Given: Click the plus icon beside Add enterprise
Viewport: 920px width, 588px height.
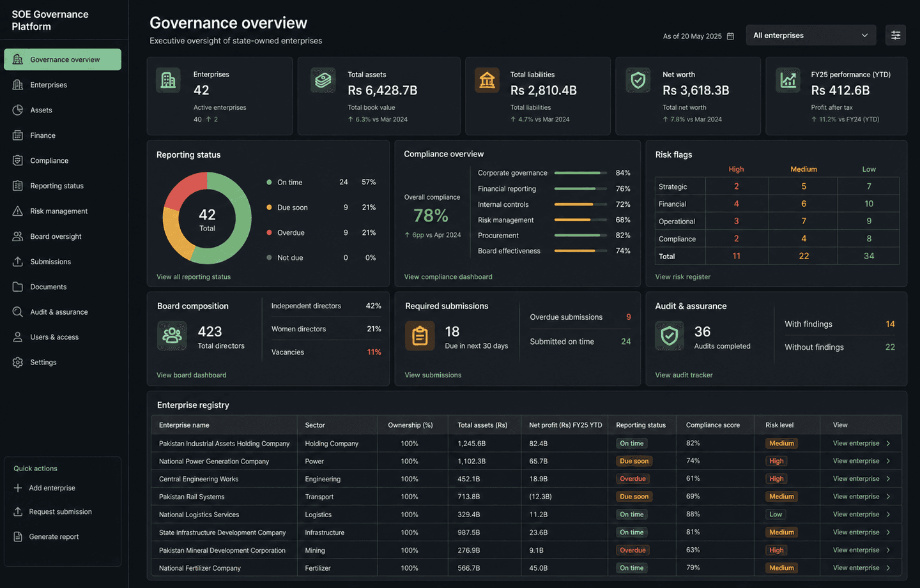Looking at the screenshot, I should click(18, 488).
